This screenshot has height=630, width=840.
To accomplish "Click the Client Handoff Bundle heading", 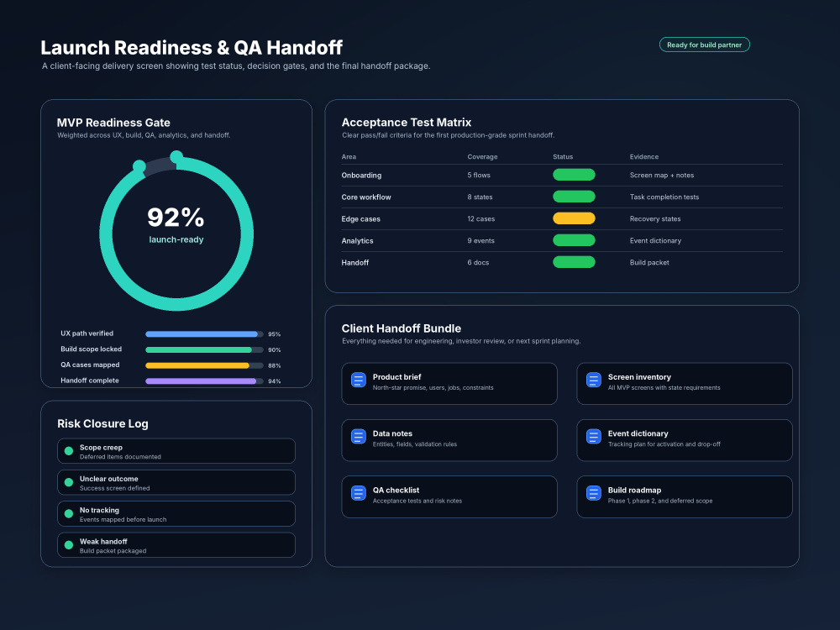I will (402, 328).
